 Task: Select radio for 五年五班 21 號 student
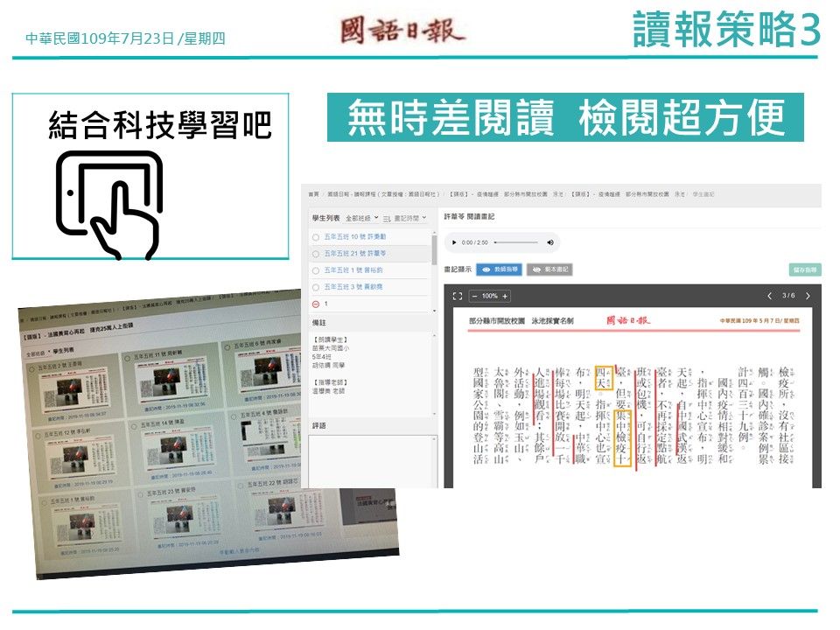315,253
